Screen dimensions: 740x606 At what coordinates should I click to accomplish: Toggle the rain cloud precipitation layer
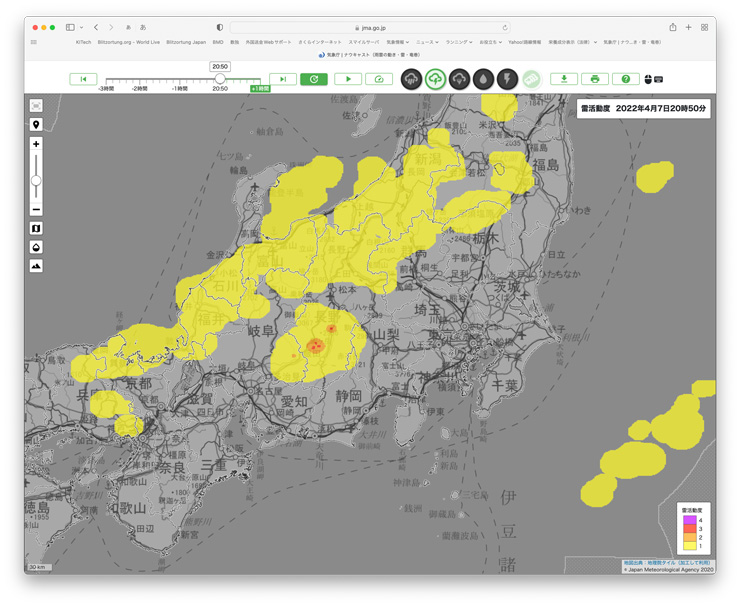(x=411, y=79)
